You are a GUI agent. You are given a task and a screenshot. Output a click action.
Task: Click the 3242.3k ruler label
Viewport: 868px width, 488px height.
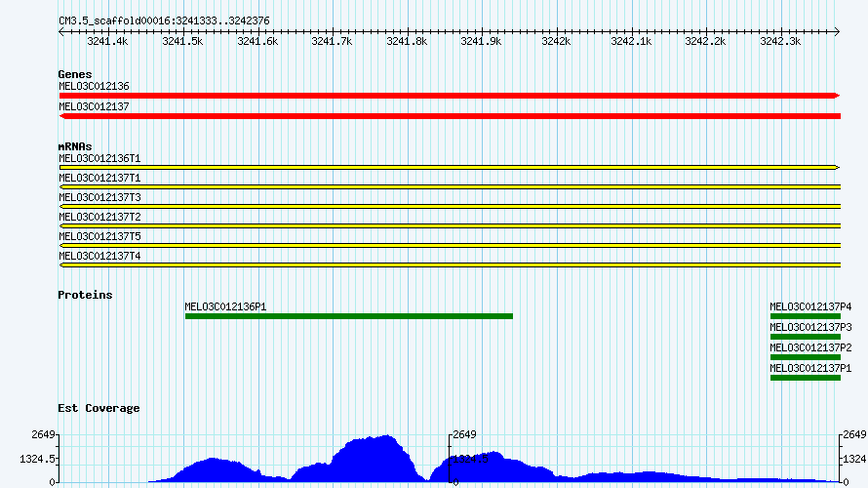click(x=780, y=42)
